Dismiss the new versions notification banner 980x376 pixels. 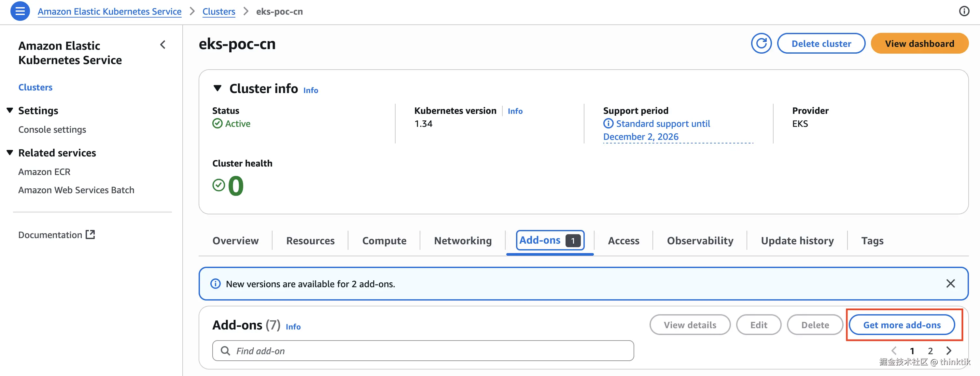point(950,284)
